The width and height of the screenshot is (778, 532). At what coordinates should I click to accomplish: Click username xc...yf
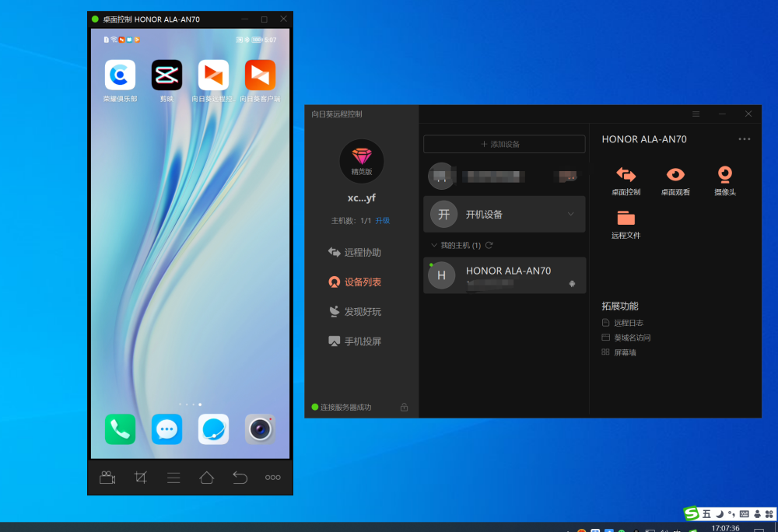(362, 198)
